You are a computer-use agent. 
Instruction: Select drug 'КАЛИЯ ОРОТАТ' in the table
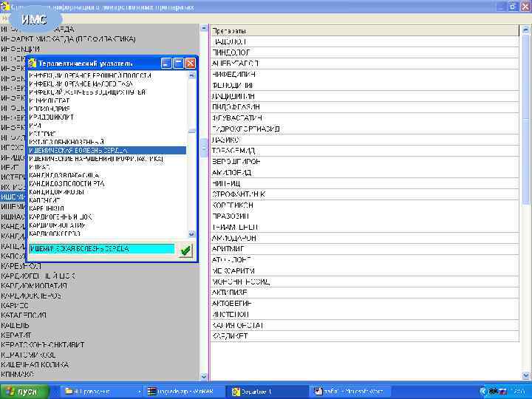click(365, 325)
